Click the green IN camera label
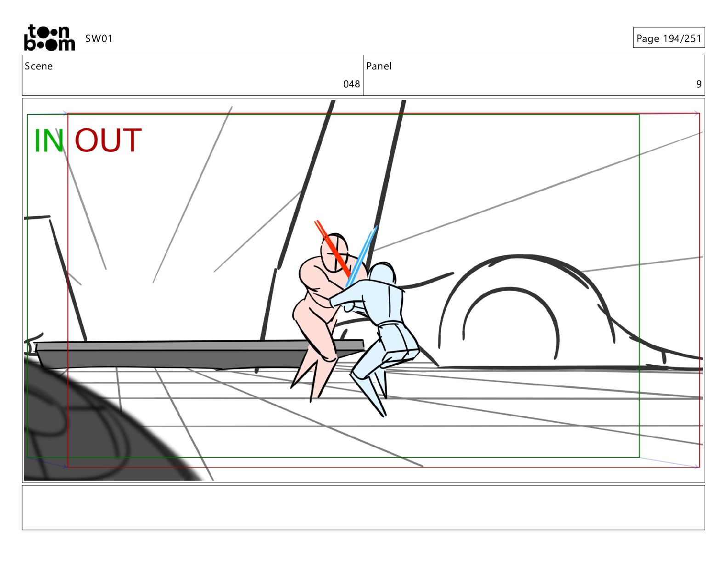Image resolution: width=728 pixels, height=563 pixels. coord(49,141)
